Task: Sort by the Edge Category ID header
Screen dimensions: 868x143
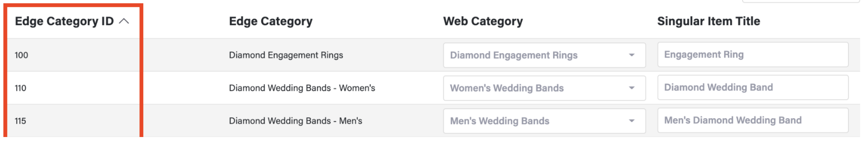Action: click(64, 21)
